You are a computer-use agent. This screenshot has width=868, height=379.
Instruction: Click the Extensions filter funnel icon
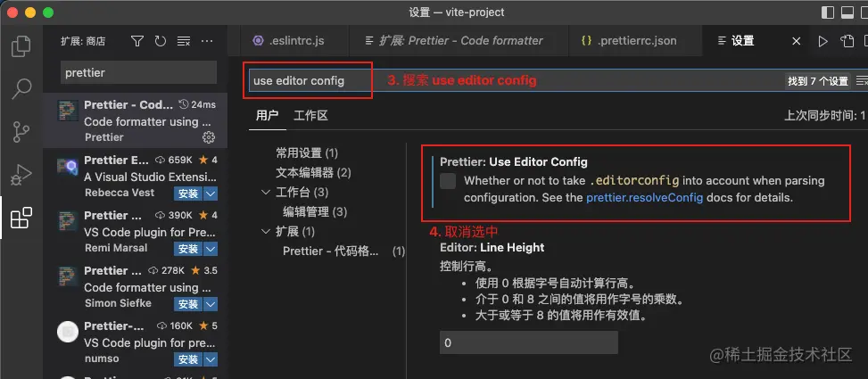coord(137,41)
